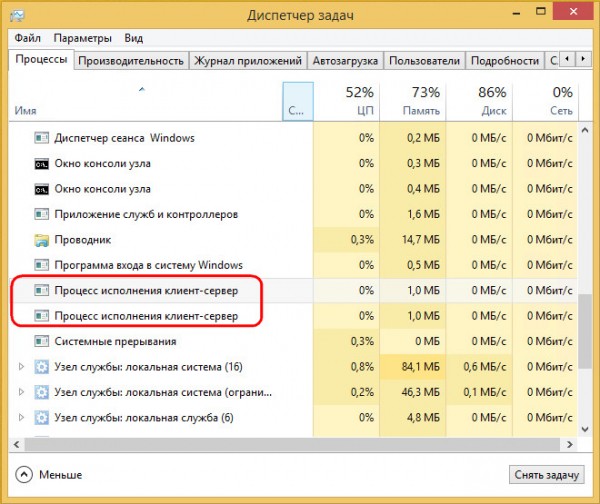Click the 46,3 МБ memory value
Image resolution: width=600 pixels, height=504 pixels.
421,392
